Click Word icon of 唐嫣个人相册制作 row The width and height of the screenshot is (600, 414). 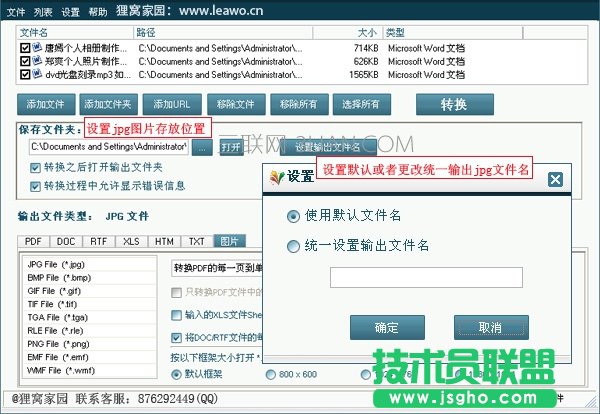37,47
